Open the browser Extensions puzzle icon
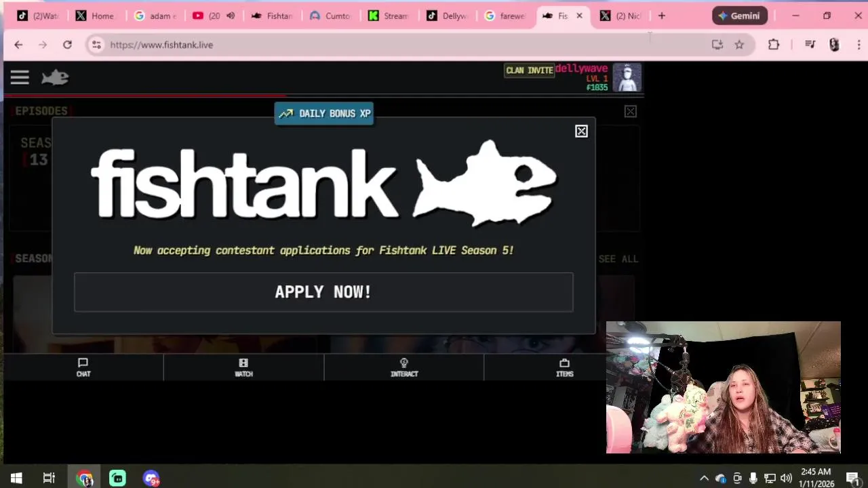 coord(774,45)
